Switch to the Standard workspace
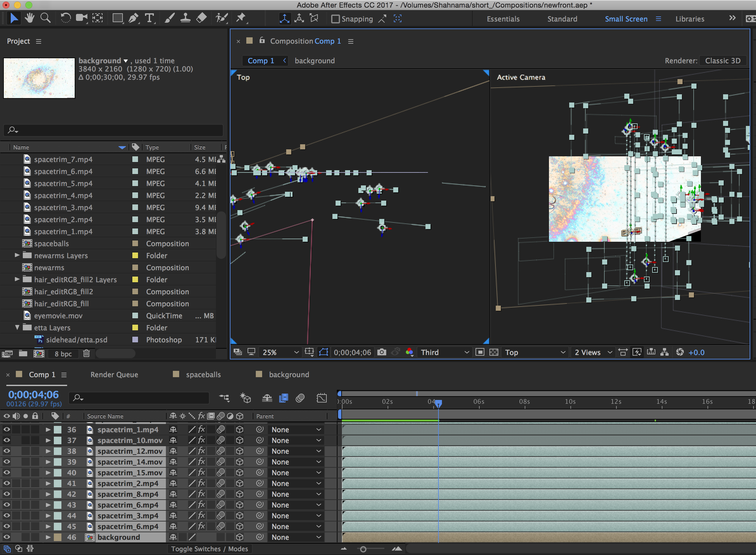The height and width of the screenshot is (555, 756). [562, 19]
